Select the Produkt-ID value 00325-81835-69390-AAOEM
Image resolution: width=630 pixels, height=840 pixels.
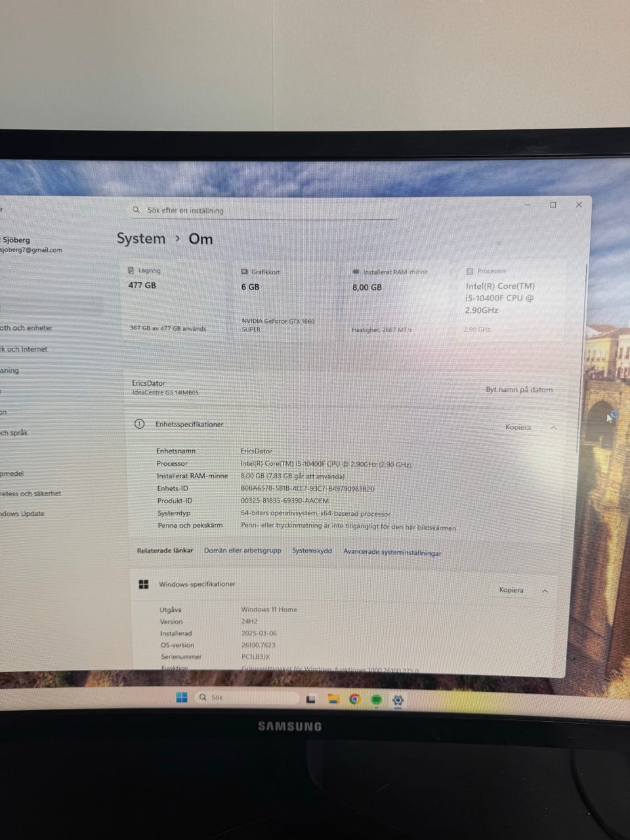point(284,501)
